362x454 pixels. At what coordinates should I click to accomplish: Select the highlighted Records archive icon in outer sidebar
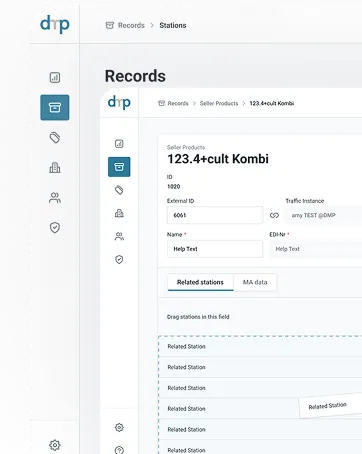tap(55, 107)
